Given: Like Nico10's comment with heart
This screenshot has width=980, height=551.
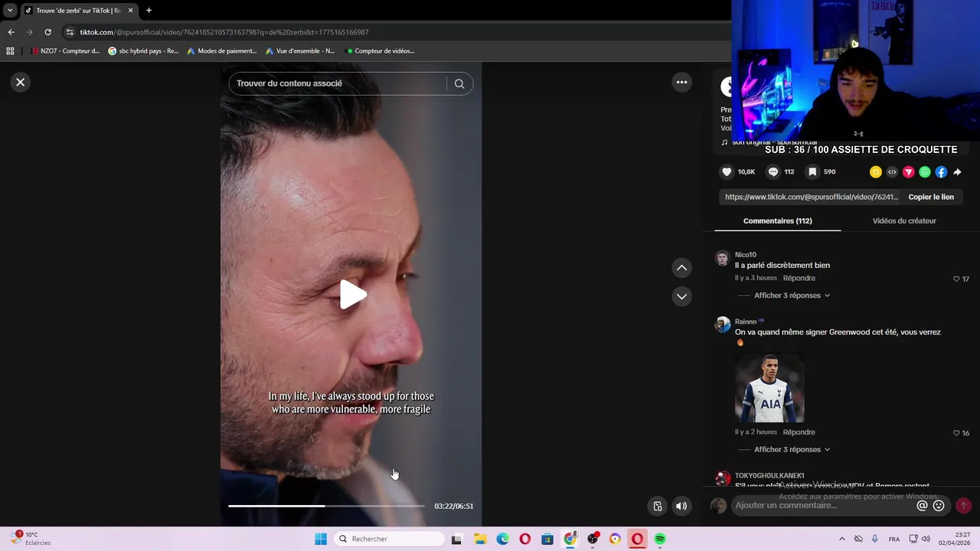Looking at the screenshot, I should tap(956, 279).
